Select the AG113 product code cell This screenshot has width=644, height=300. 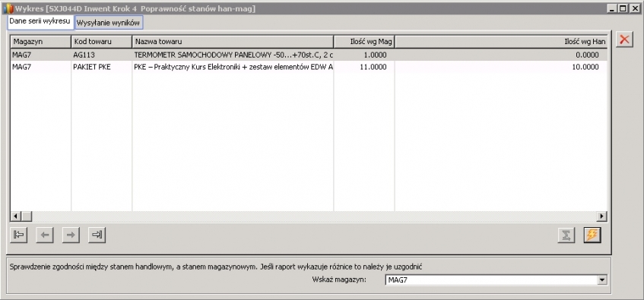click(101, 55)
